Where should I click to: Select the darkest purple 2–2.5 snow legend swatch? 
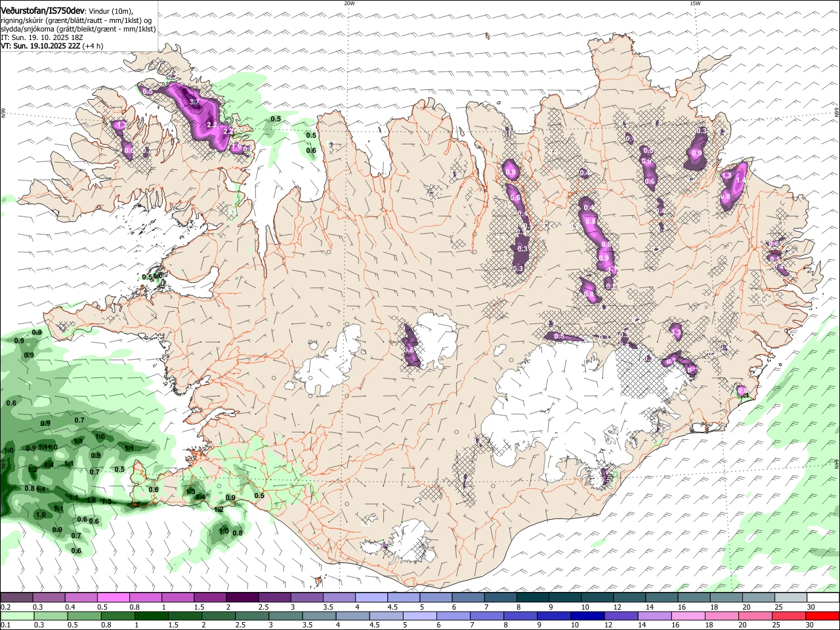pos(242,597)
